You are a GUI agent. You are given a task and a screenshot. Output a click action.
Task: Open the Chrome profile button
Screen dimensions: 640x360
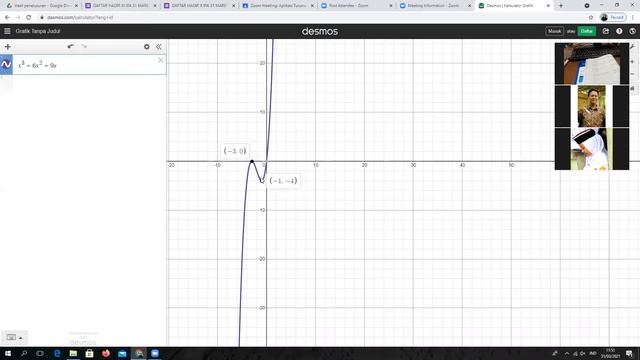613,18
